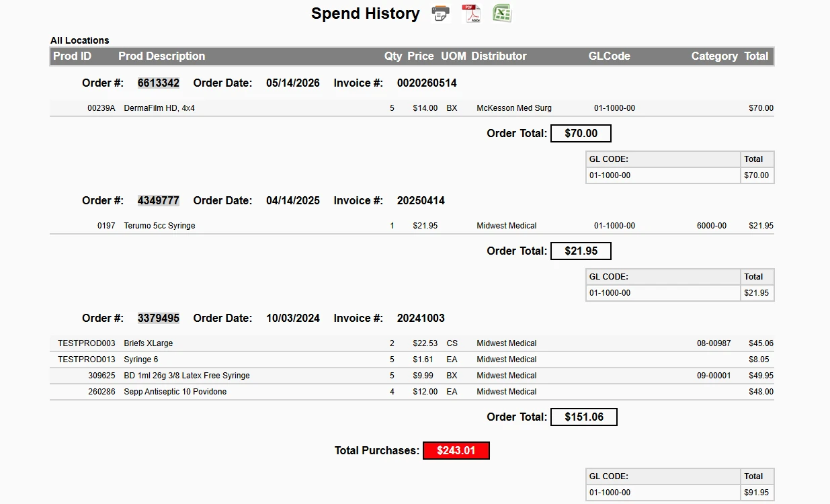This screenshot has height=504, width=830.
Task: Click the Prod Description column header
Action: pyautogui.click(x=162, y=56)
